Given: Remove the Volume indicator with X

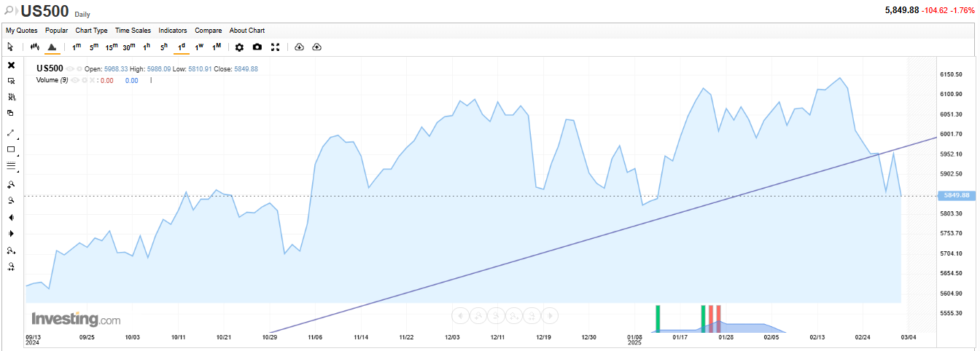Looking at the screenshot, I should (x=93, y=80).
